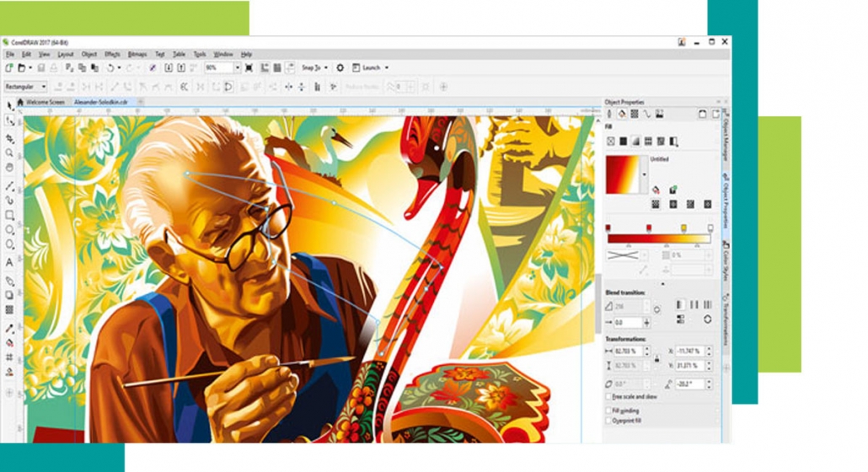The height and width of the screenshot is (472, 868).
Task: Expand the Launch dropdown
Action: click(387, 67)
